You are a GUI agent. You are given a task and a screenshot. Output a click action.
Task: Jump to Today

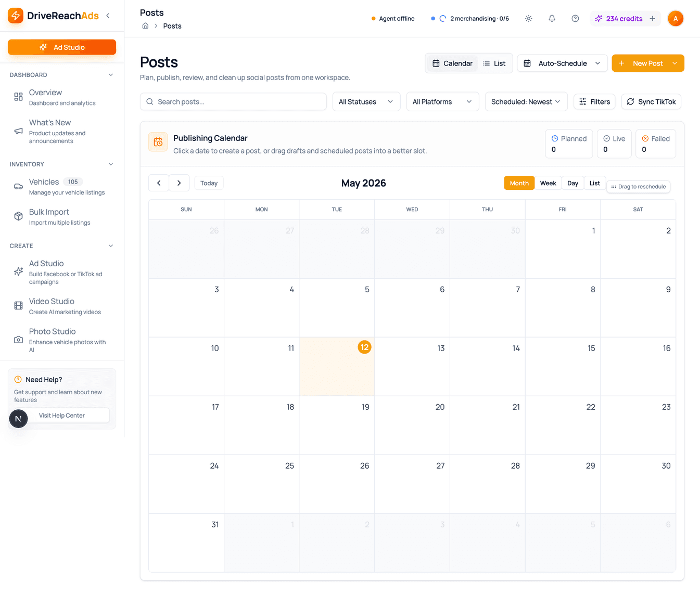click(x=209, y=183)
